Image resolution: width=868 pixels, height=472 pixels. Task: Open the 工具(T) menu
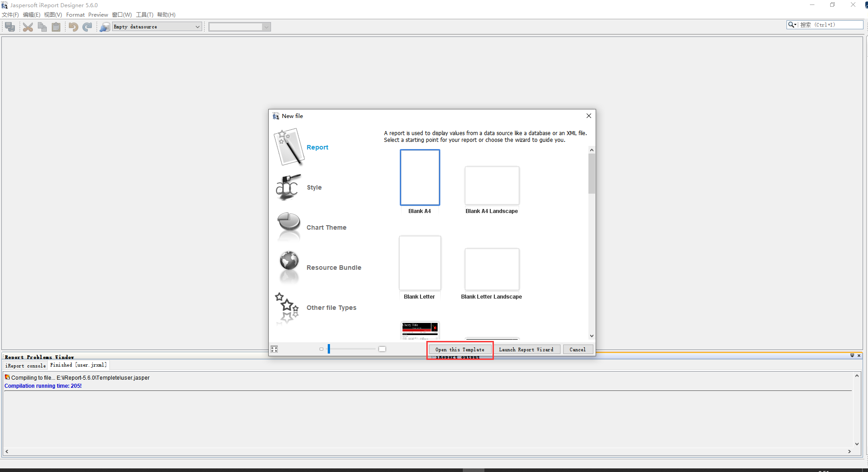(x=144, y=14)
